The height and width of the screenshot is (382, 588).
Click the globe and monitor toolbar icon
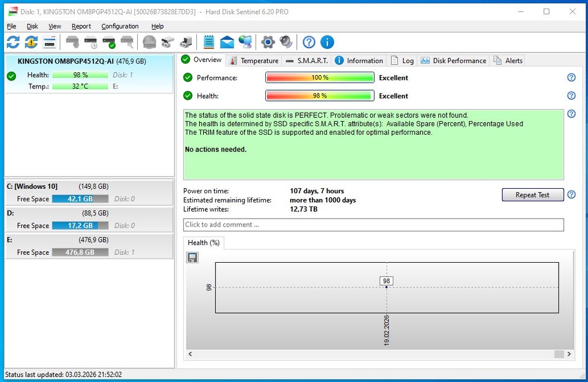[x=245, y=42]
